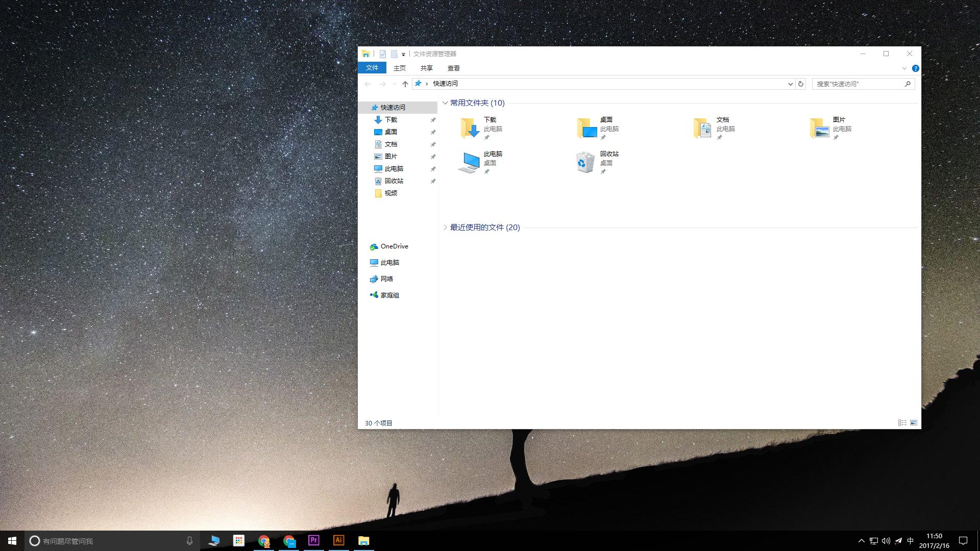Switch to details view in status bar
The height and width of the screenshot is (551, 980).
[x=902, y=422]
